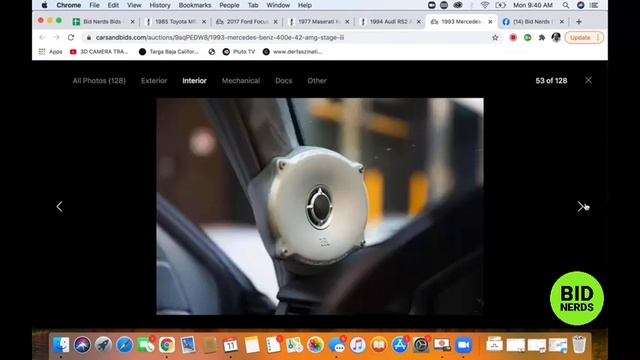640x360 pixels.
Task: Open the Help menu
Action: 304,5
